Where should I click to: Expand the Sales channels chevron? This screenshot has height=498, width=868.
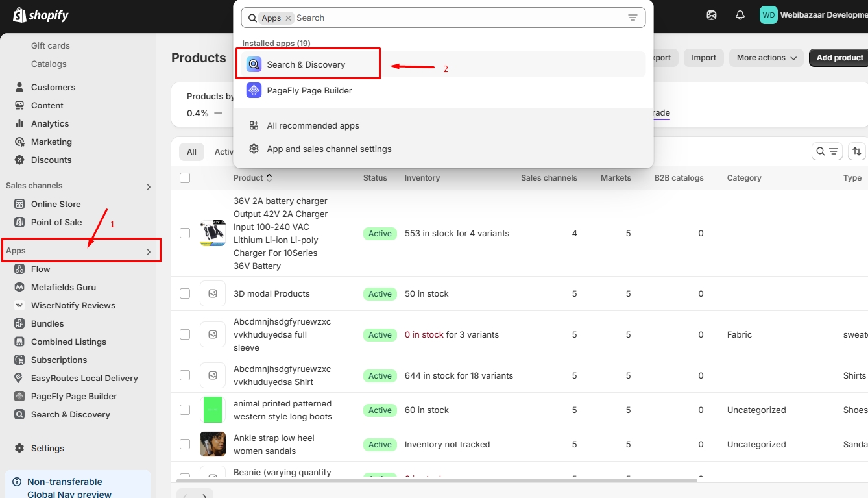click(x=149, y=186)
